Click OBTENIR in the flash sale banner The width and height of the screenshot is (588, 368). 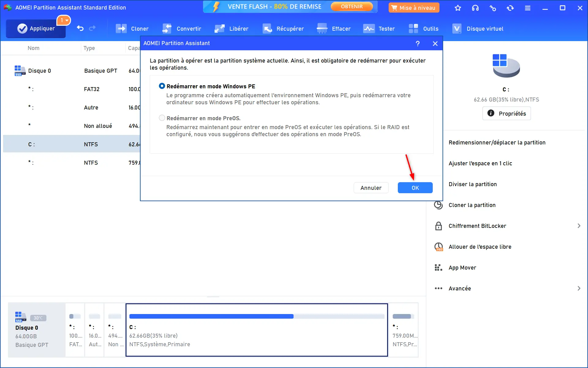pyautogui.click(x=352, y=6)
